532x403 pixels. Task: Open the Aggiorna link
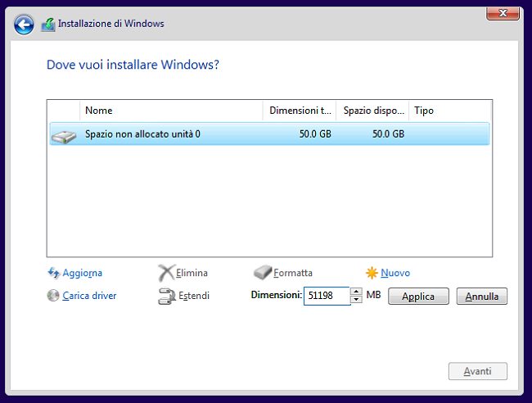82,273
